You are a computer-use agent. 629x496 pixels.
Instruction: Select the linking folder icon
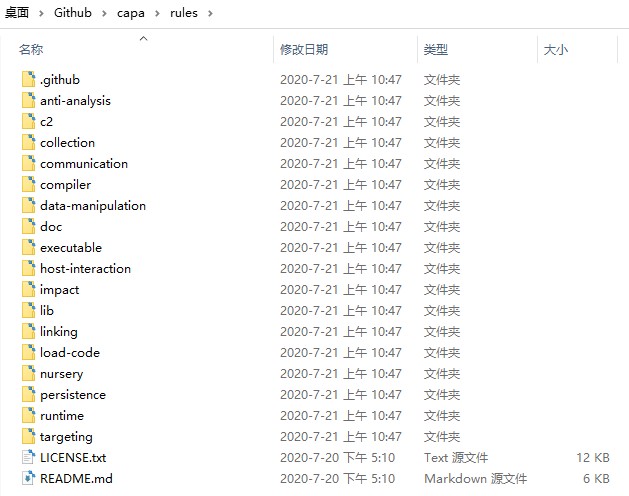pyautogui.click(x=28, y=331)
